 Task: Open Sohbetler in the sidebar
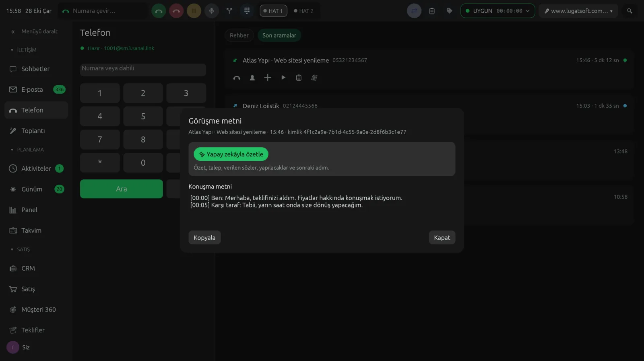tap(36, 69)
